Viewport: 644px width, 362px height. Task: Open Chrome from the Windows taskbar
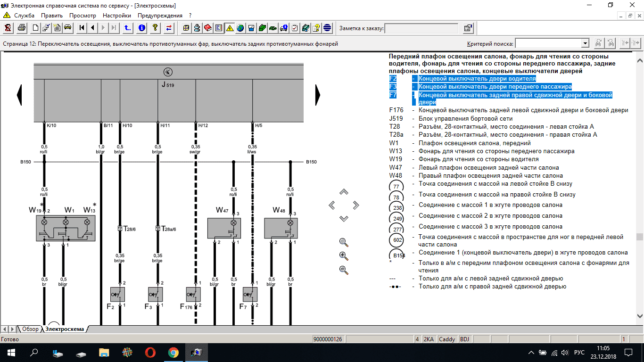point(173,352)
